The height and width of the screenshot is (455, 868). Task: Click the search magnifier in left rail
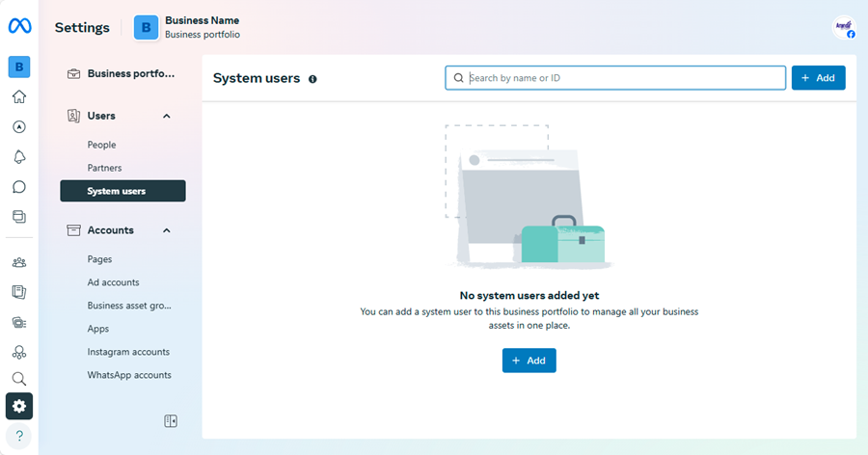[x=19, y=379]
